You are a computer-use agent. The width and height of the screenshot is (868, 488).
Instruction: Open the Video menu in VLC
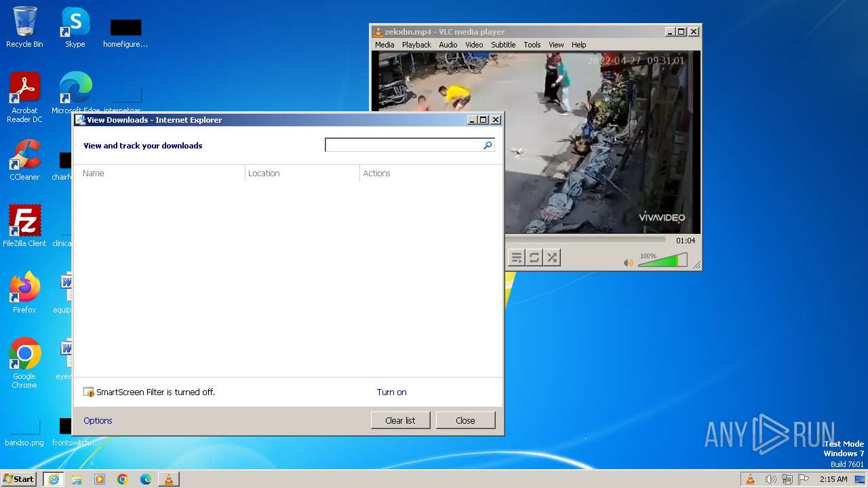click(x=474, y=45)
